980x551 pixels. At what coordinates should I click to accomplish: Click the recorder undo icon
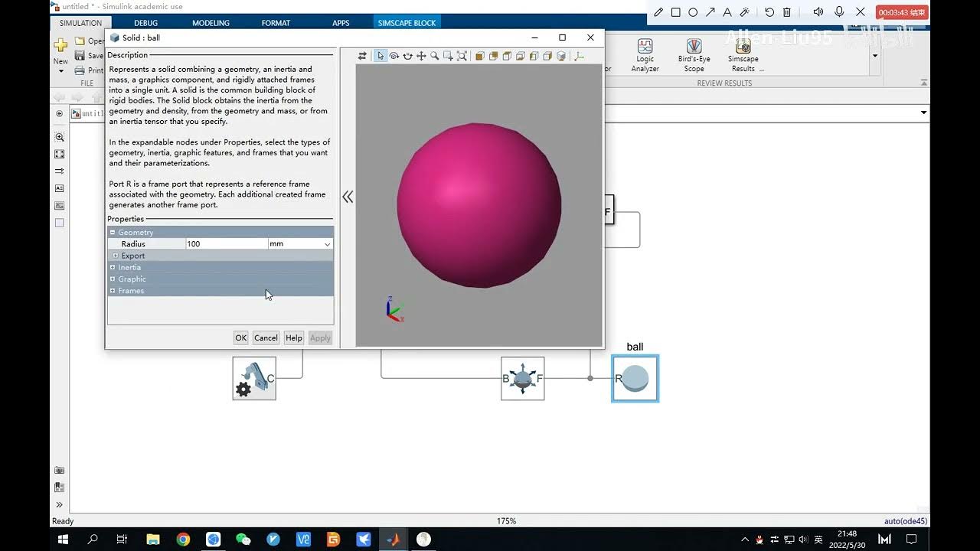click(x=769, y=12)
